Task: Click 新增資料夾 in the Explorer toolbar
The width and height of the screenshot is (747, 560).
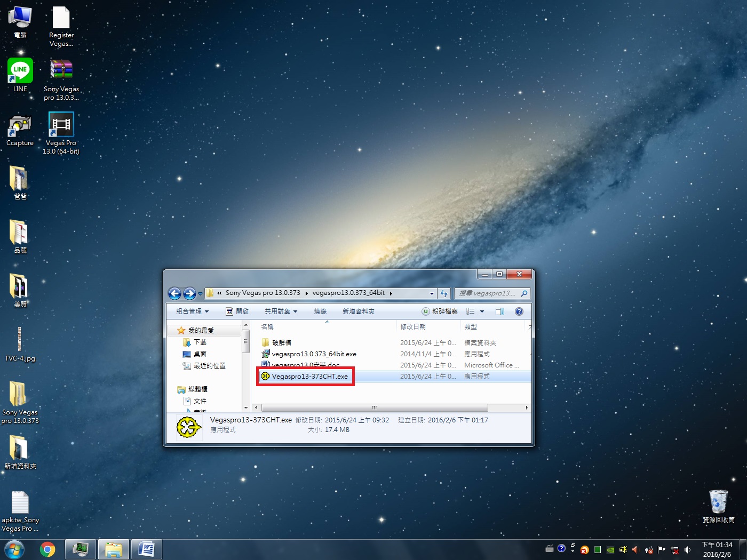Action: click(x=359, y=311)
